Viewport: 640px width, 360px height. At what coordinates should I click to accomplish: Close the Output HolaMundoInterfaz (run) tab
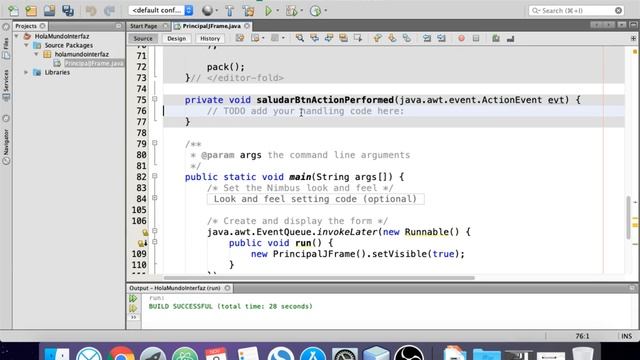[x=227, y=288]
